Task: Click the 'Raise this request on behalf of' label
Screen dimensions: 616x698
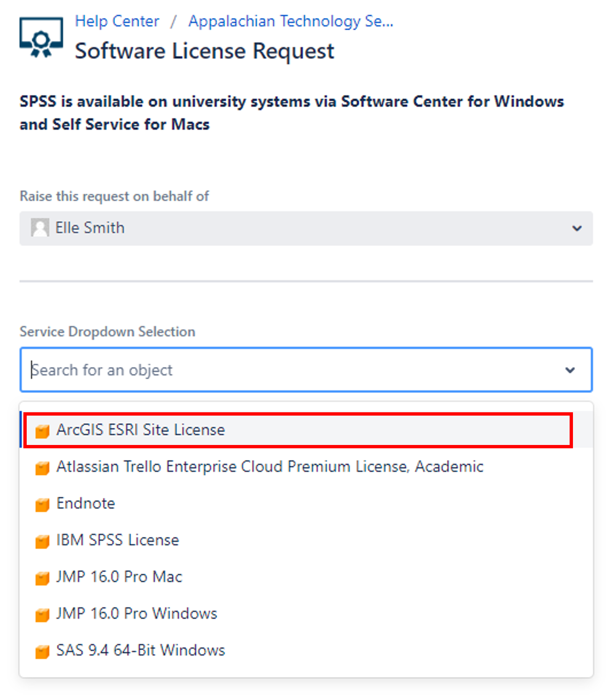Action: point(114,196)
